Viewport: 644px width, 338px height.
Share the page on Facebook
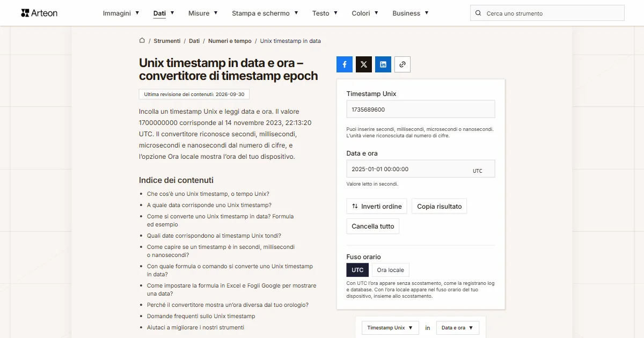click(345, 64)
